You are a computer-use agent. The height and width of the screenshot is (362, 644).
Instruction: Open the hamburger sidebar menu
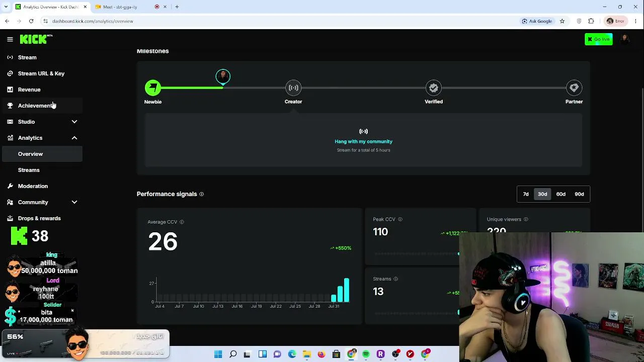[10, 39]
